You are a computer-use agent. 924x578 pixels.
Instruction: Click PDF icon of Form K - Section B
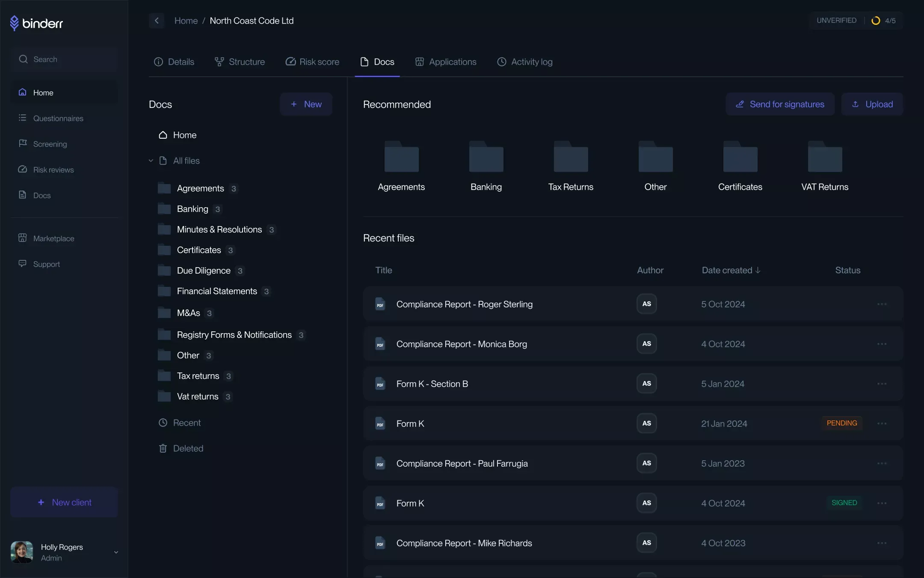pos(380,384)
